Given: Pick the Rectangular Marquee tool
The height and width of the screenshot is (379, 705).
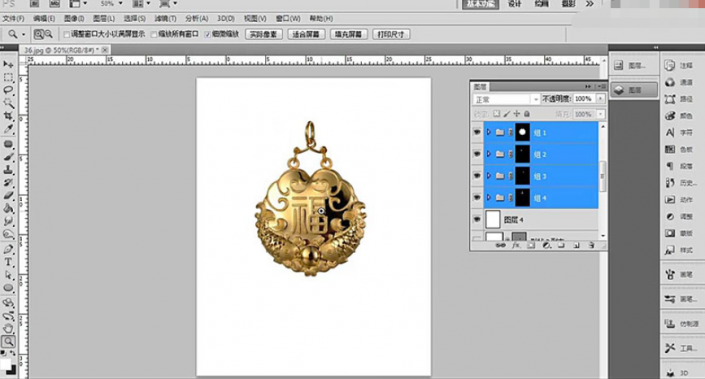Looking at the screenshot, I should click(x=8, y=77).
